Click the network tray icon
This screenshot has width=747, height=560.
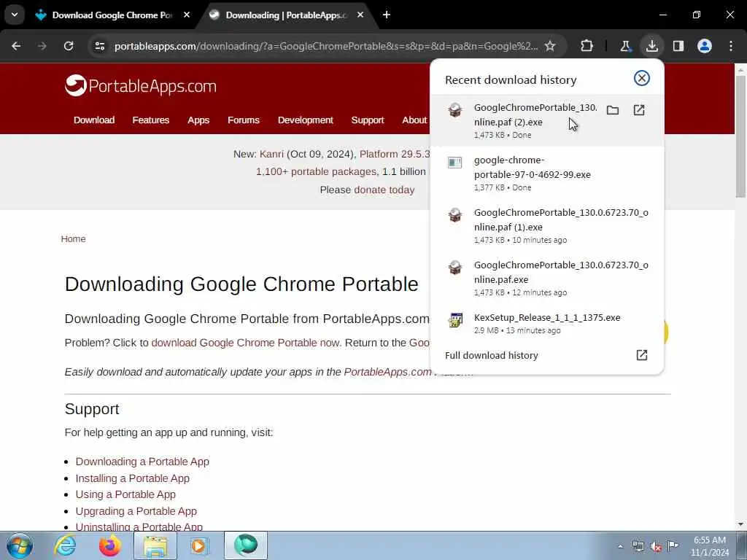pyautogui.click(x=638, y=547)
